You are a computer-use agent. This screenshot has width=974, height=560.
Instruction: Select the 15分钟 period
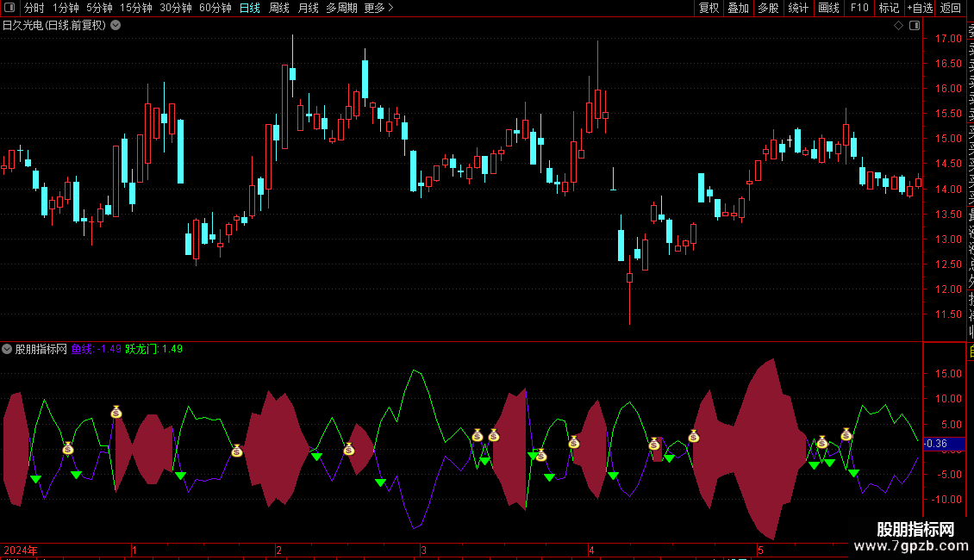(x=136, y=8)
